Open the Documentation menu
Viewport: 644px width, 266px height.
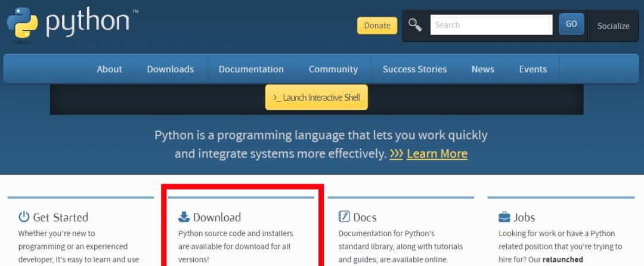(x=251, y=69)
